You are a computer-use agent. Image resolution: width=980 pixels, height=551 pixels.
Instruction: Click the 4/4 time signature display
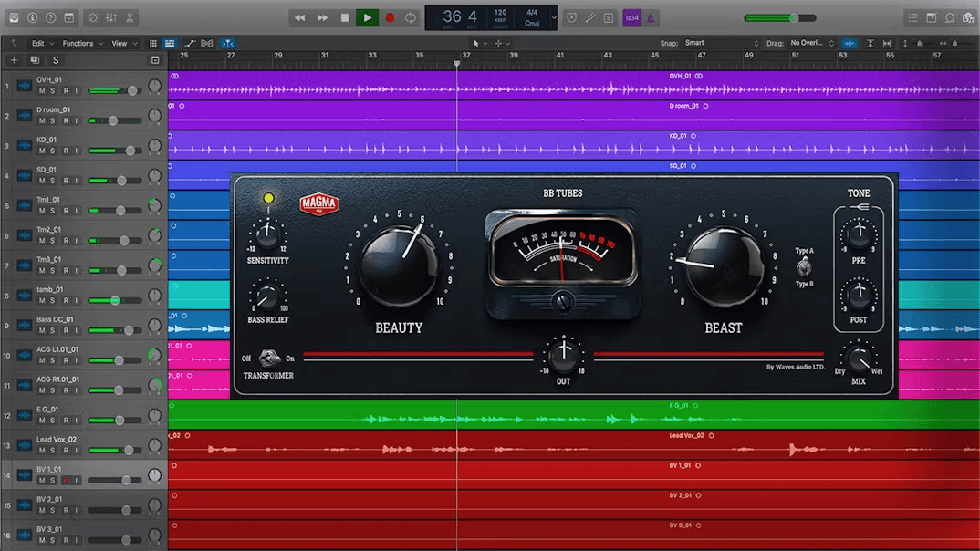click(532, 12)
